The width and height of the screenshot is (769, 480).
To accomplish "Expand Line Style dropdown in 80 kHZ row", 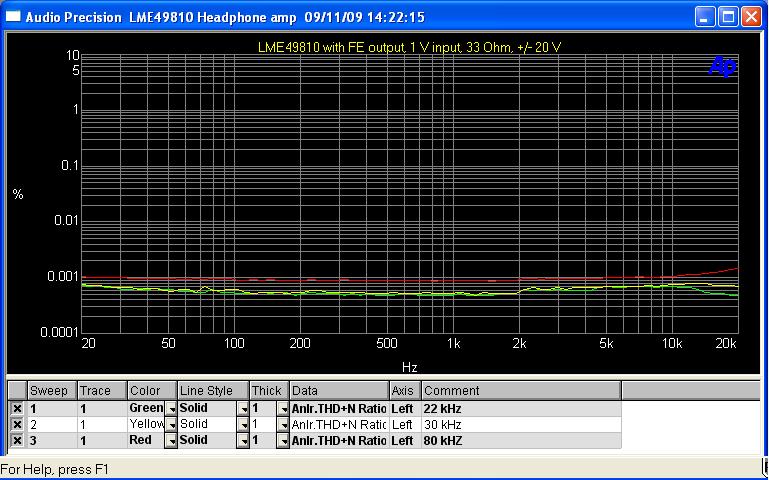I will click(243, 441).
